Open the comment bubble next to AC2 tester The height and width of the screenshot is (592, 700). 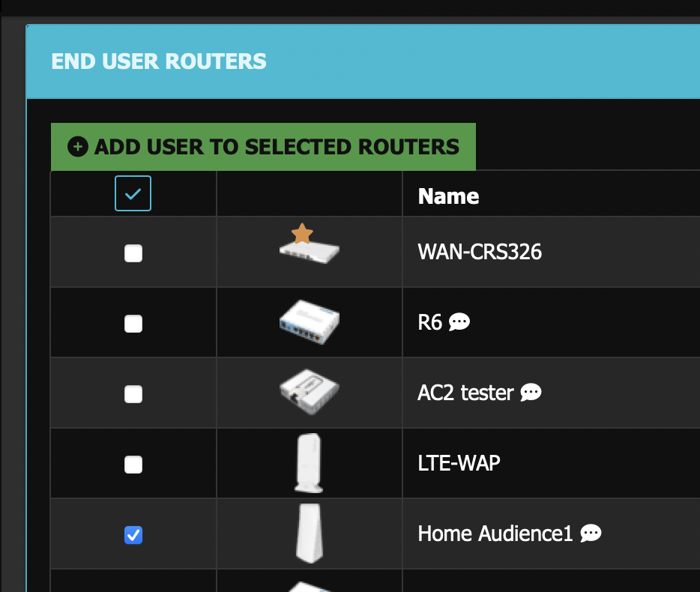tap(531, 392)
